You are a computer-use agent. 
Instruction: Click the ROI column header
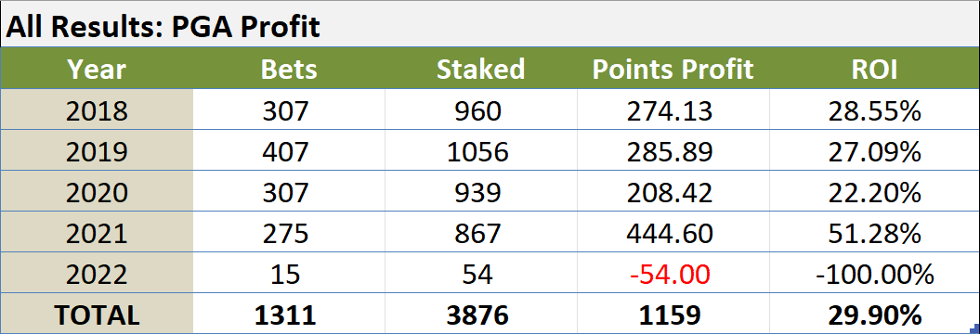874,70
